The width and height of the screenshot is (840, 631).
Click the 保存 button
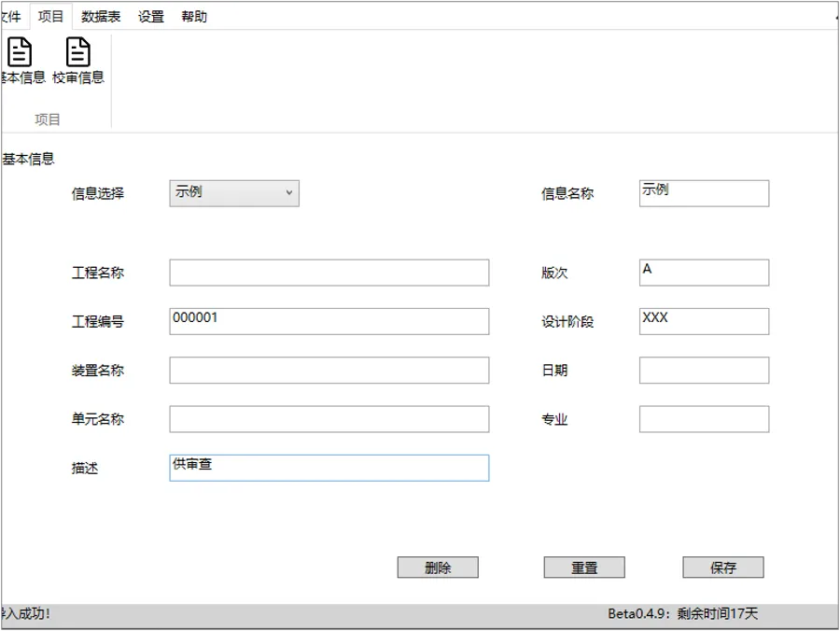coord(723,568)
